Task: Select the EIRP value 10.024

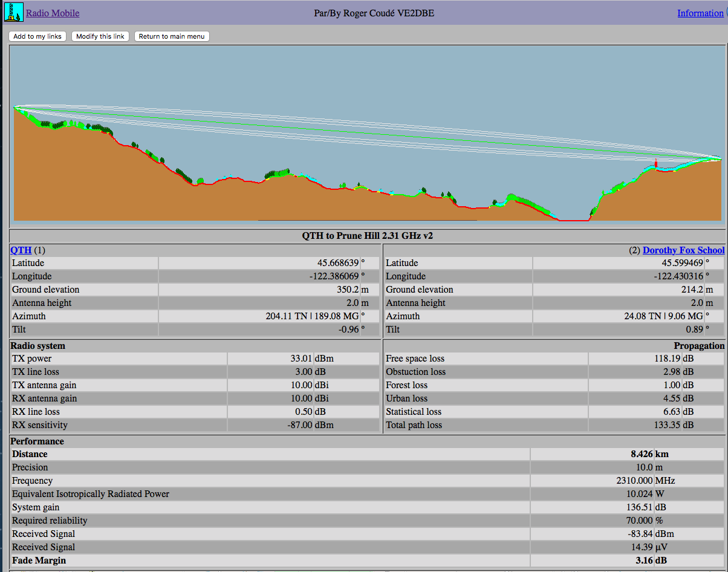Action: pyautogui.click(x=640, y=494)
